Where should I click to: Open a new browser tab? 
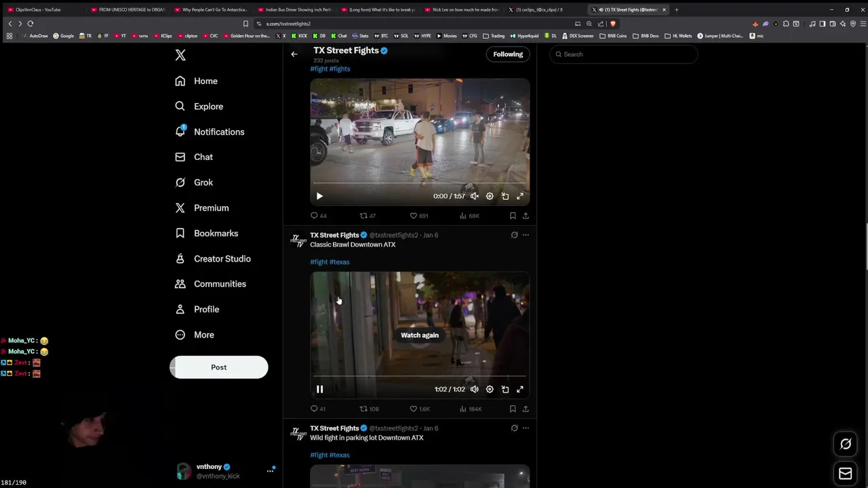pyautogui.click(x=676, y=9)
